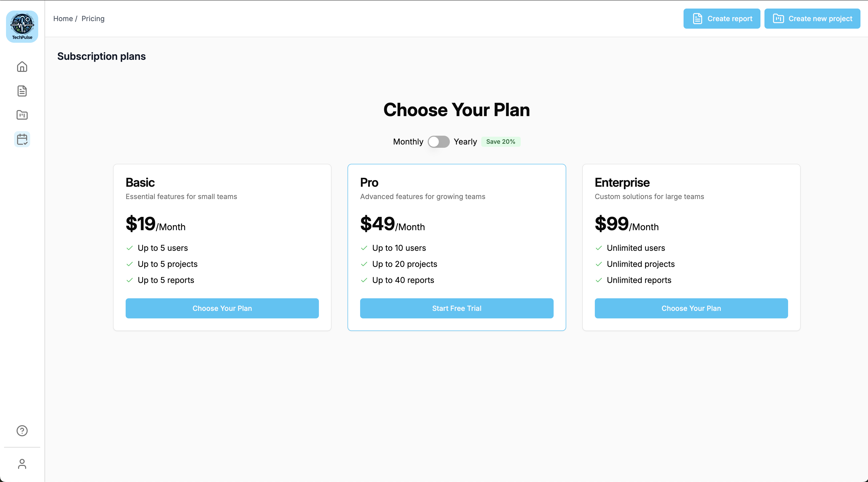Open the Reports document icon in sidebar
Image resolution: width=868 pixels, height=482 pixels.
22,91
